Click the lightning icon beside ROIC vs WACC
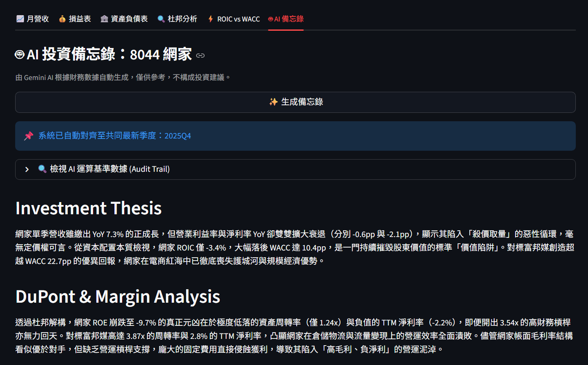The width and height of the screenshot is (588, 365). point(210,19)
